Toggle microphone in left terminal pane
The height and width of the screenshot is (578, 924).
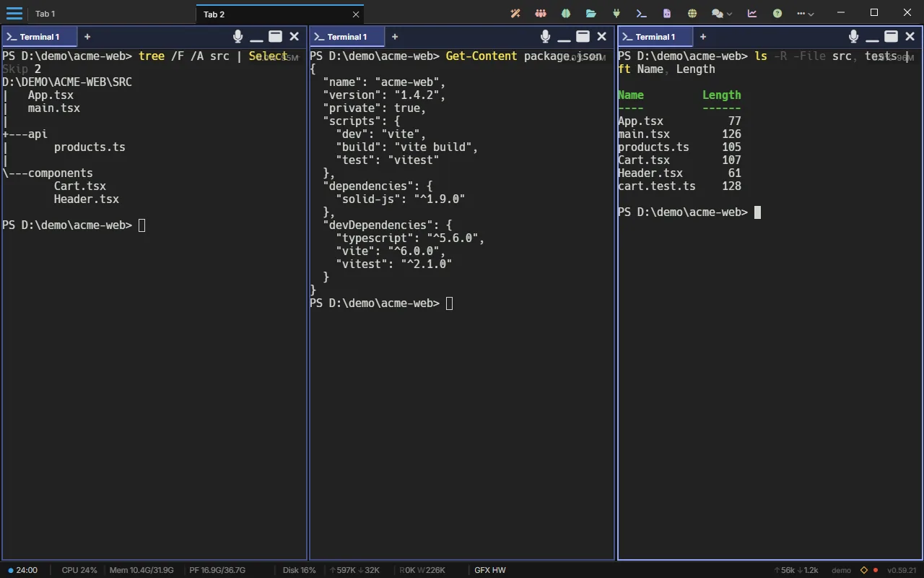click(x=237, y=36)
